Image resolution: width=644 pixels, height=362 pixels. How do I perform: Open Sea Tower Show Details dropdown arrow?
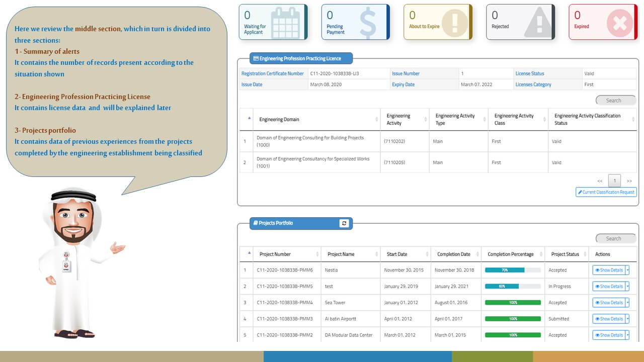tap(627, 303)
